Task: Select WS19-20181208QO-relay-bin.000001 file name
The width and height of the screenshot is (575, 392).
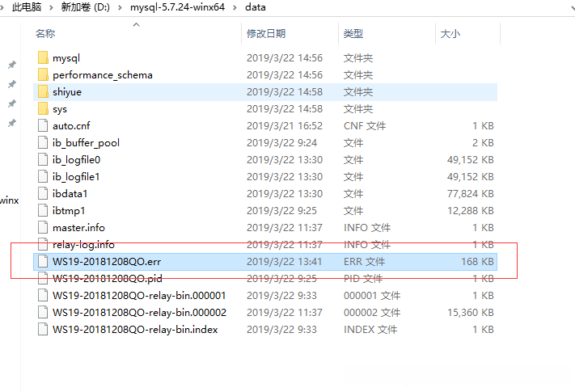Action: coord(139,296)
